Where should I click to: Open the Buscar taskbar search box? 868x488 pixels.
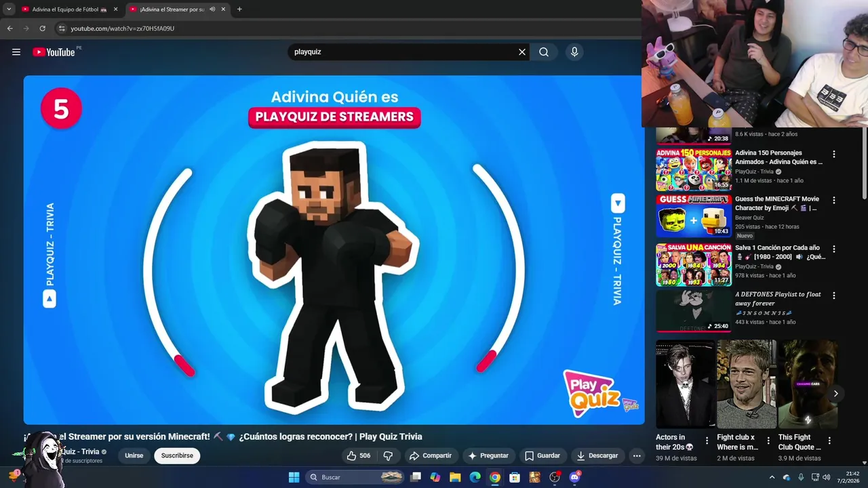coord(356,477)
